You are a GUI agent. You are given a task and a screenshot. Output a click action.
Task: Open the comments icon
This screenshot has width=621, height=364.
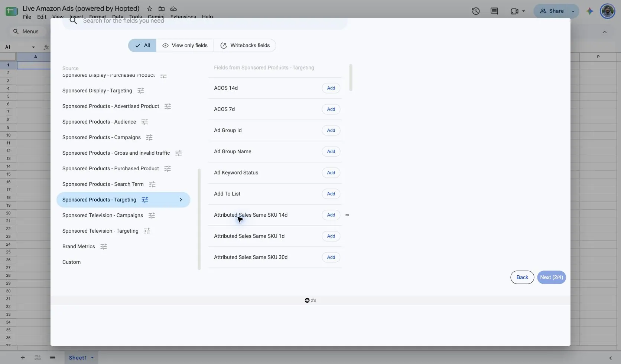click(494, 11)
